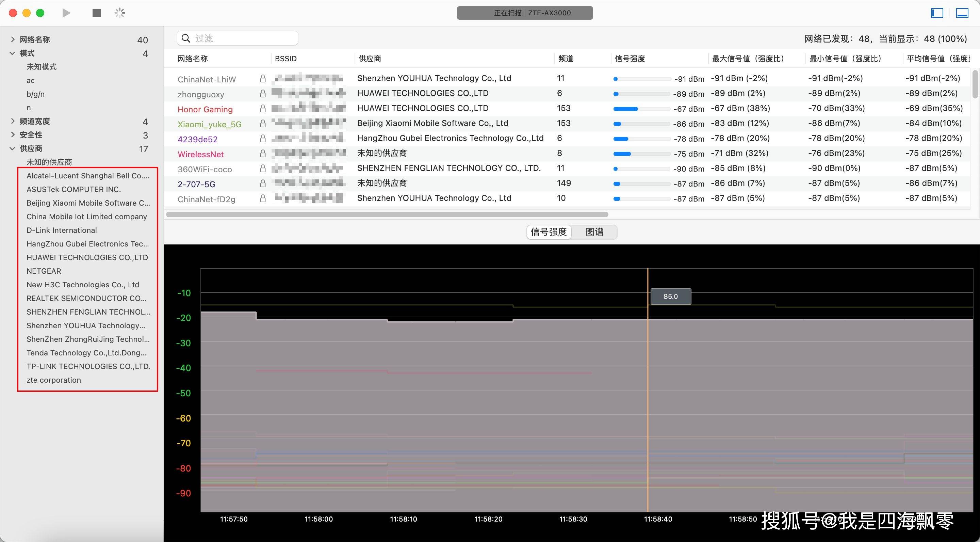Expand the 安全性 sidebar group
Image resolution: width=980 pixels, height=542 pixels.
pyautogui.click(x=13, y=135)
